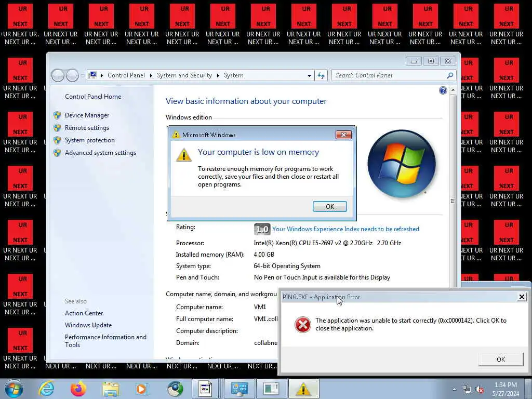Click System breadcrumb
This screenshot has width=532, height=399.
233,75
